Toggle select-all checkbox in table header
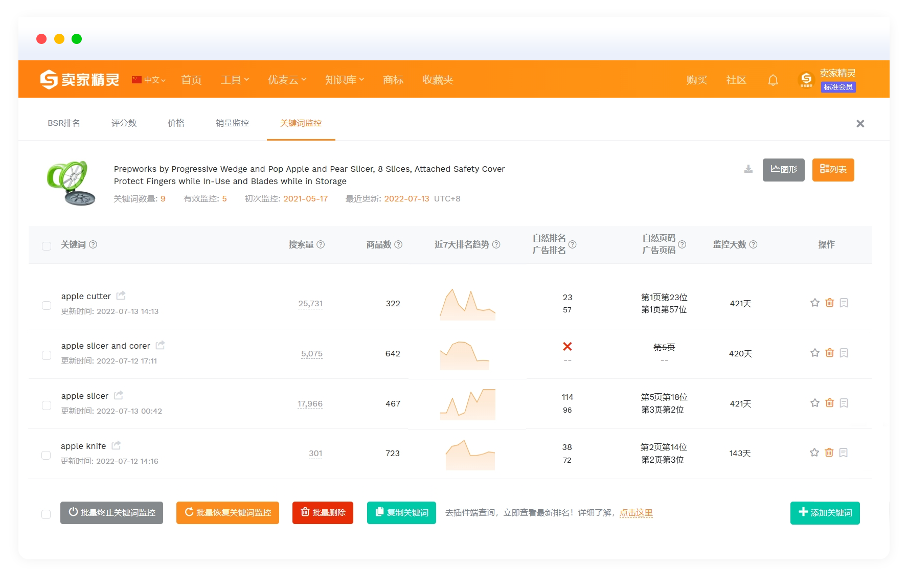 (47, 246)
